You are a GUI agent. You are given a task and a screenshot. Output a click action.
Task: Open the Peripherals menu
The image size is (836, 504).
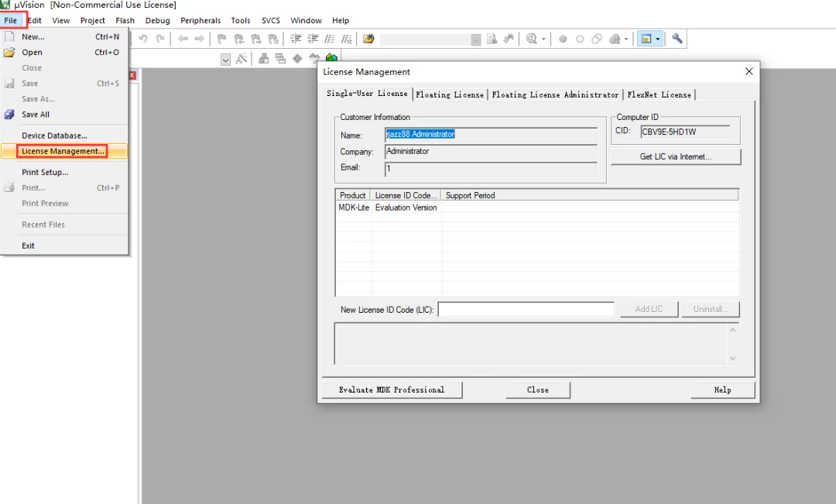(x=200, y=20)
